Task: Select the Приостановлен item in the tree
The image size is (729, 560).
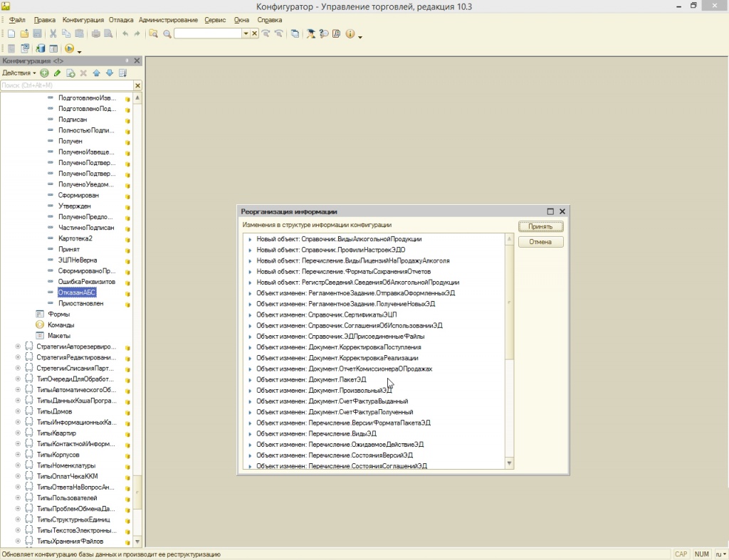Action: tap(80, 303)
